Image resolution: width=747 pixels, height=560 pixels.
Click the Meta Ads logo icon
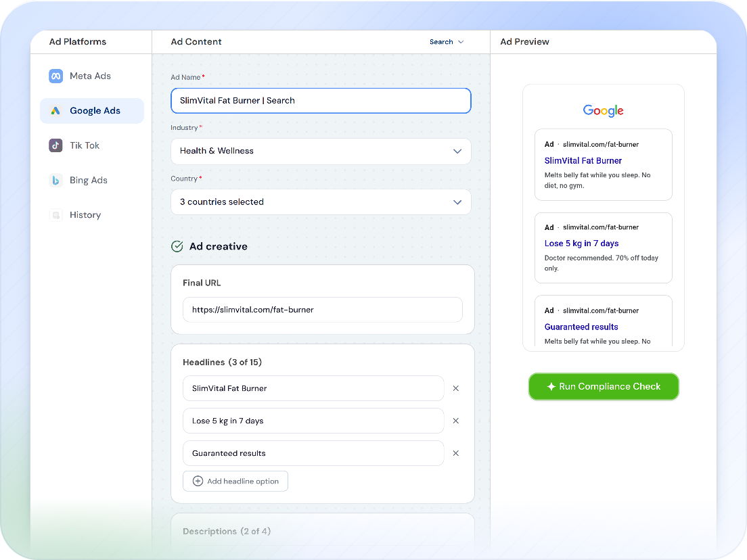coord(55,76)
